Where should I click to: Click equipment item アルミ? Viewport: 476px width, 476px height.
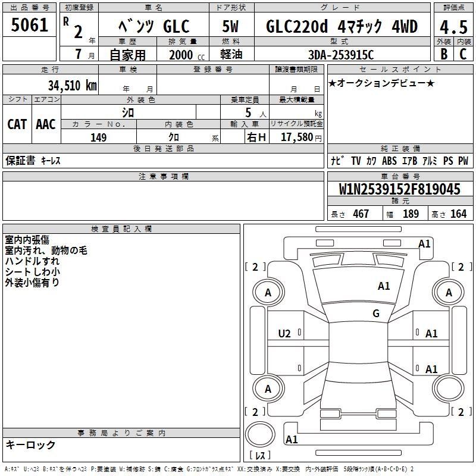[430, 161]
